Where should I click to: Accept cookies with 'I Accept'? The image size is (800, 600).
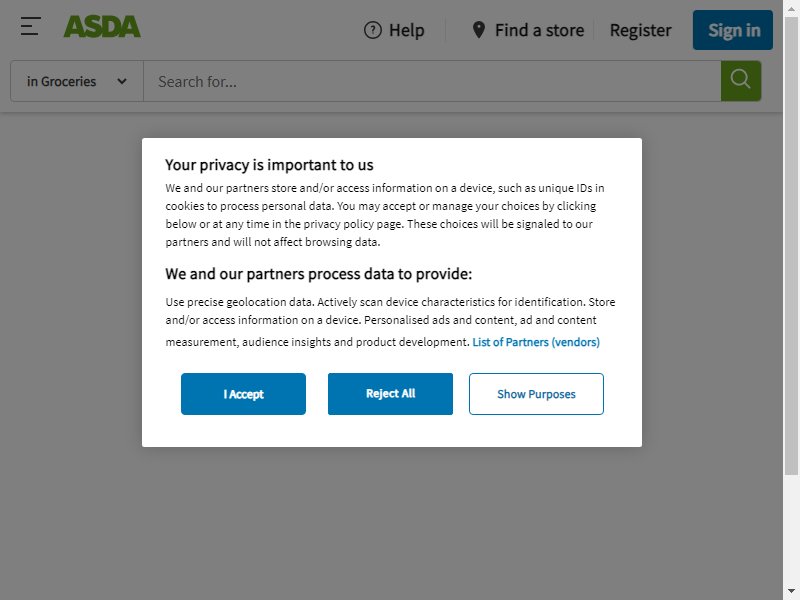click(x=243, y=394)
